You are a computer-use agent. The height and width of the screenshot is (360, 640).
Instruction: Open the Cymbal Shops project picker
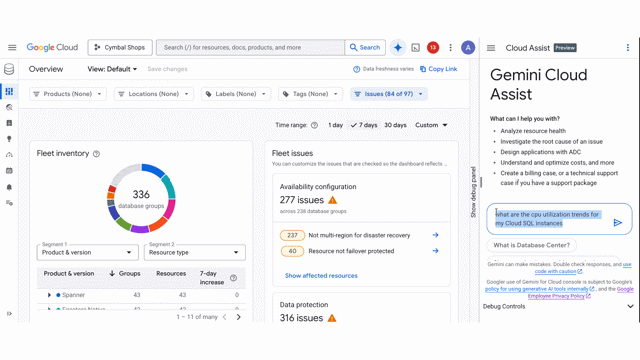(120, 47)
